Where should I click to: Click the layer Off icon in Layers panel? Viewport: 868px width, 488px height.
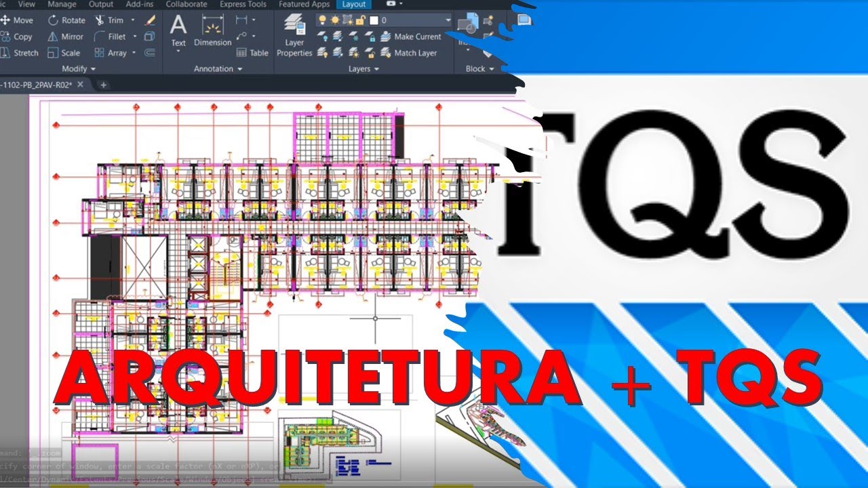[323, 37]
